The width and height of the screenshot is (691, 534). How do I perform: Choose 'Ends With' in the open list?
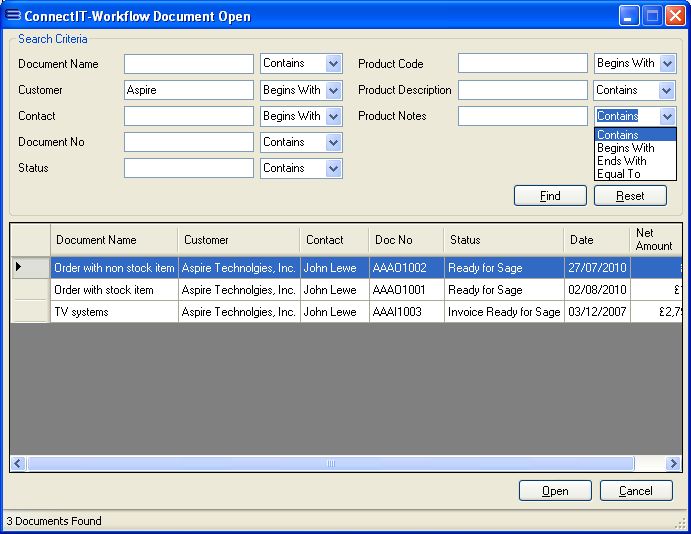(635, 161)
